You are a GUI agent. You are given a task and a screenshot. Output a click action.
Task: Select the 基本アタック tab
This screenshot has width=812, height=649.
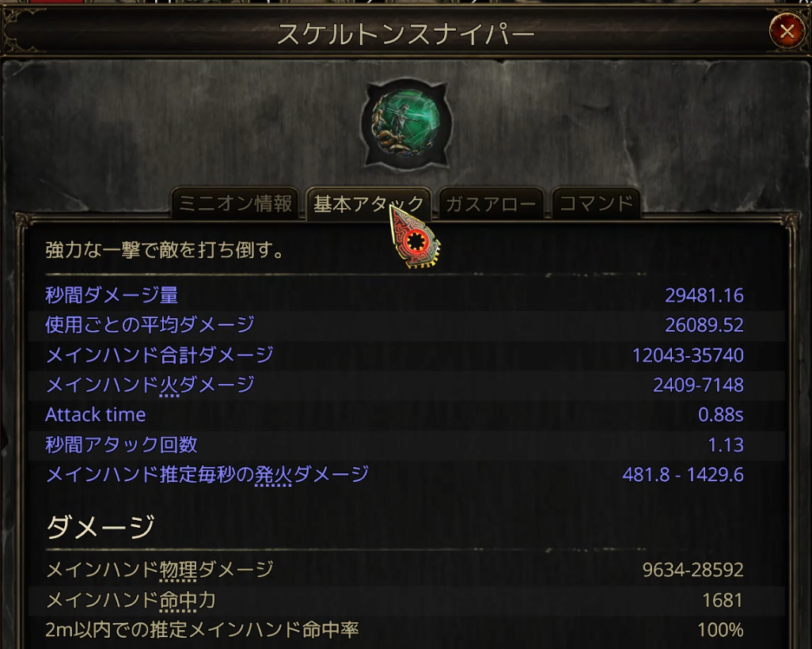point(368,203)
